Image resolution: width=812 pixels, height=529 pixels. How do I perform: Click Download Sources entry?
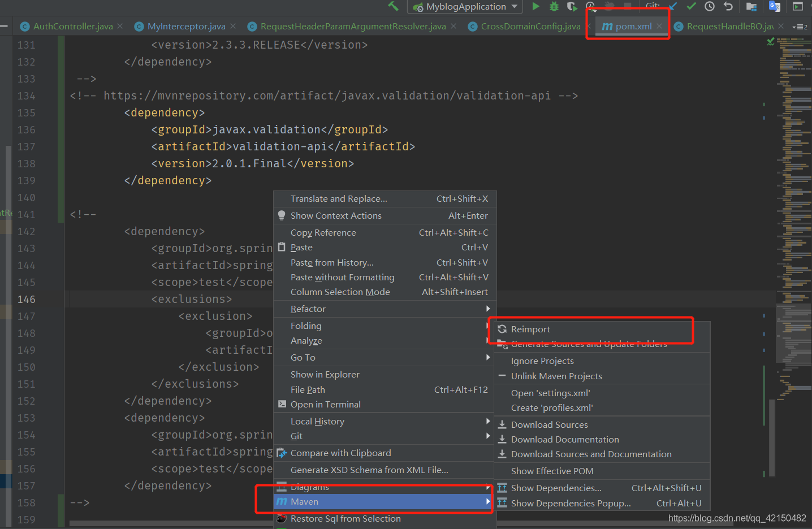click(602, 425)
